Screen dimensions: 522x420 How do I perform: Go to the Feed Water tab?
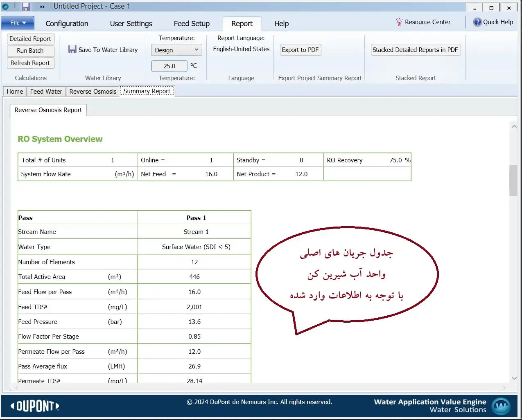[46, 92]
